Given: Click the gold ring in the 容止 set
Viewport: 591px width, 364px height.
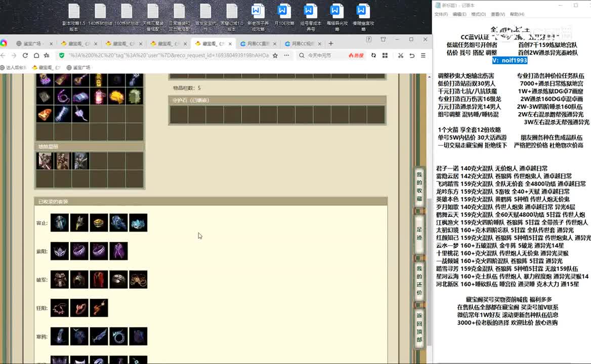Looking at the screenshot, I should click(99, 223).
